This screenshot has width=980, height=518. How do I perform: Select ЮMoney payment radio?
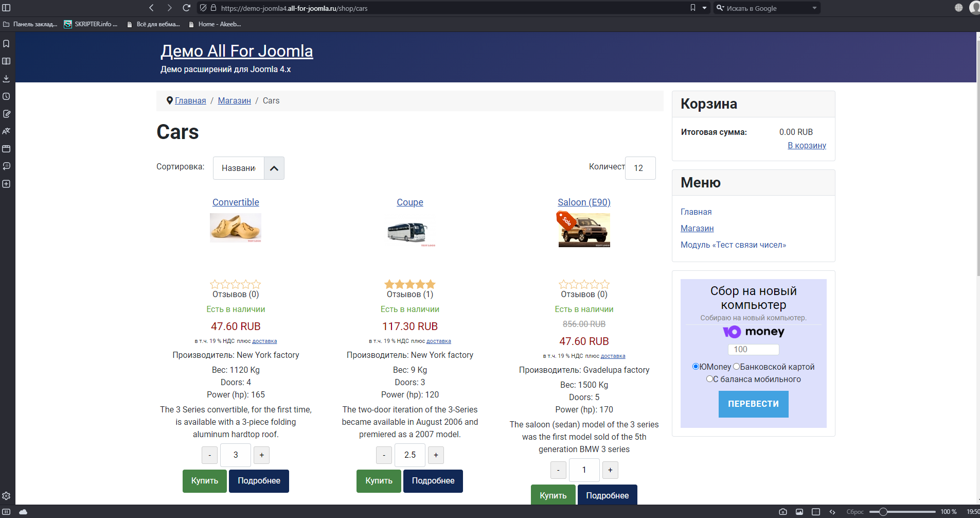(x=696, y=367)
